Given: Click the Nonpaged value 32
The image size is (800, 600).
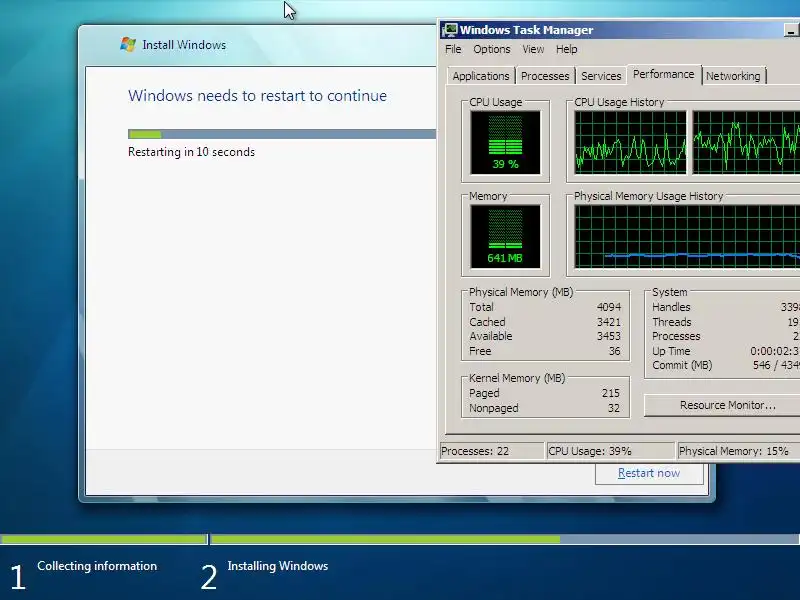Looking at the screenshot, I should 614,408.
